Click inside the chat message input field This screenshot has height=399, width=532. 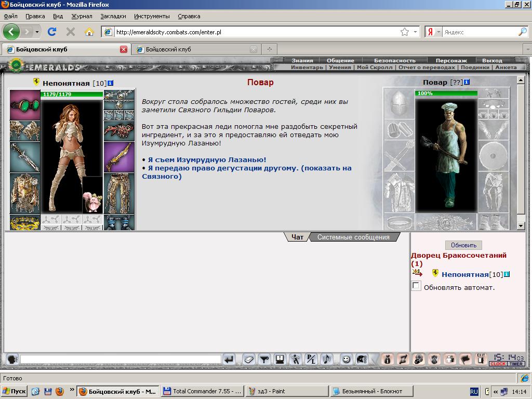pos(121,359)
